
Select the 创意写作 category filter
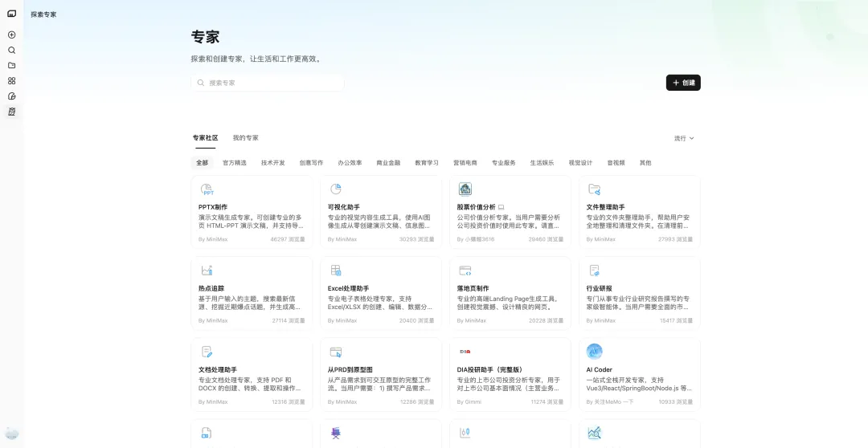(x=311, y=163)
